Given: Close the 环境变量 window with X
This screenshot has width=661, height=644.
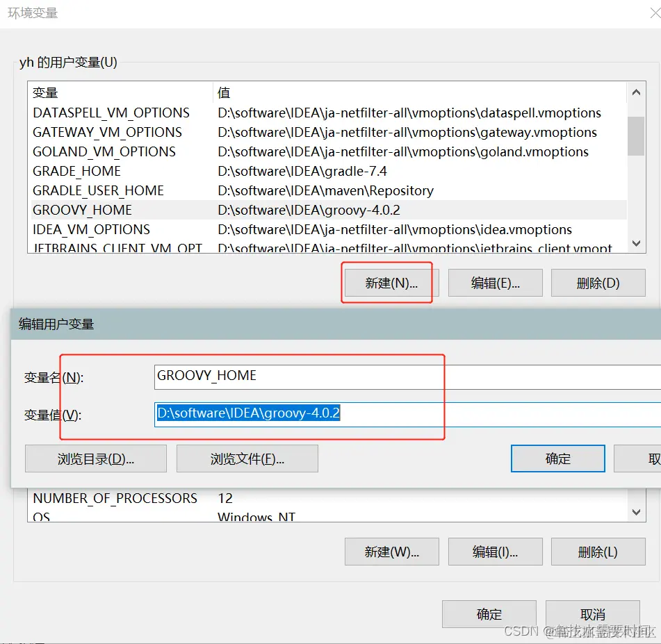Looking at the screenshot, I should click(x=655, y=13).
